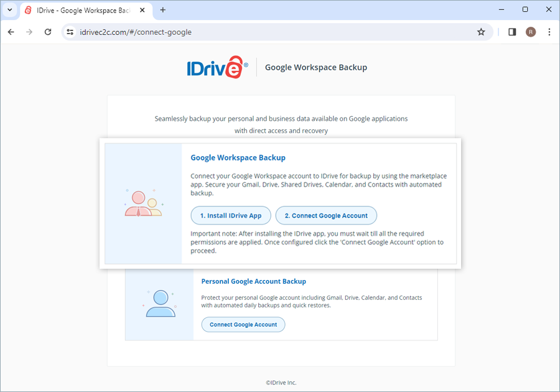
Task: Open Chrome three-dot menu
Action: (x=549, y=32)
